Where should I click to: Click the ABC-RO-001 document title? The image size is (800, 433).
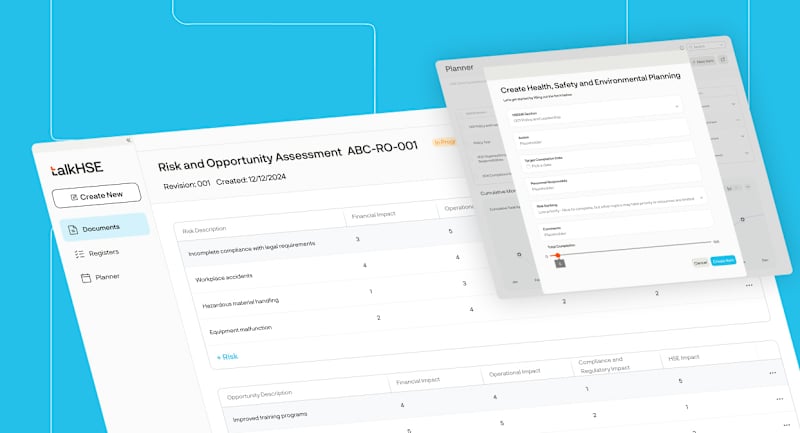click(x=383, y=148)
